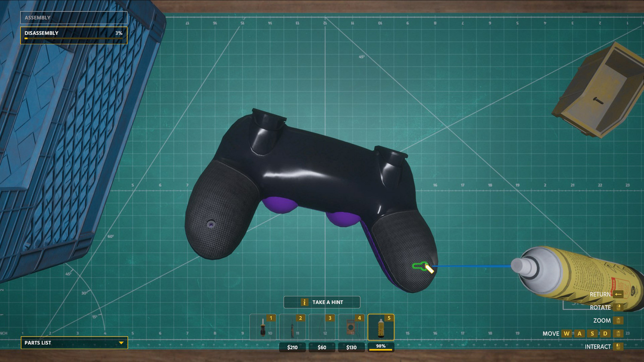
Task: Click the hint lightbulb icon beside Take a Hint
Action: pyautogui.click(x=304, y=302)
